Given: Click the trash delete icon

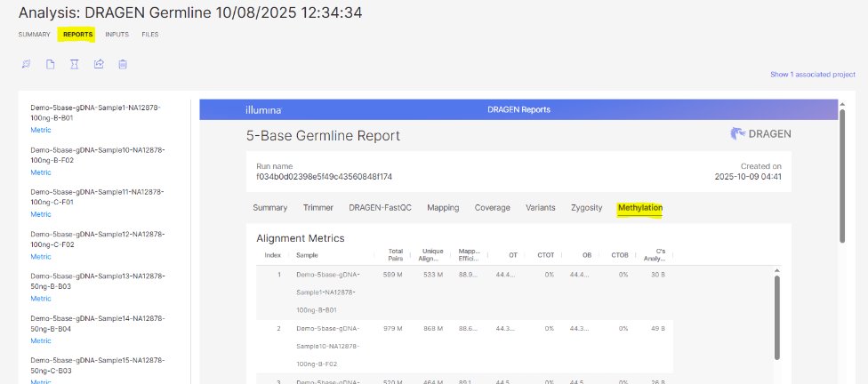Looking at the screenshot, I should 123,64.
